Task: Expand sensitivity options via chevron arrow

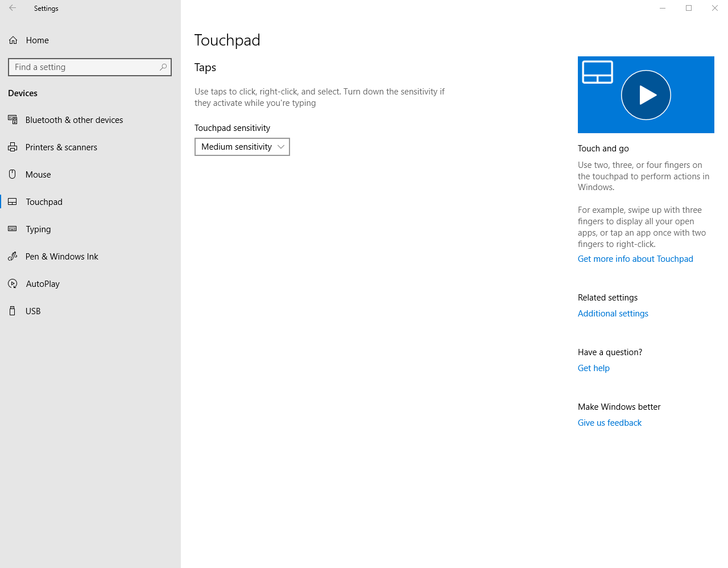Action: (281, 147)
